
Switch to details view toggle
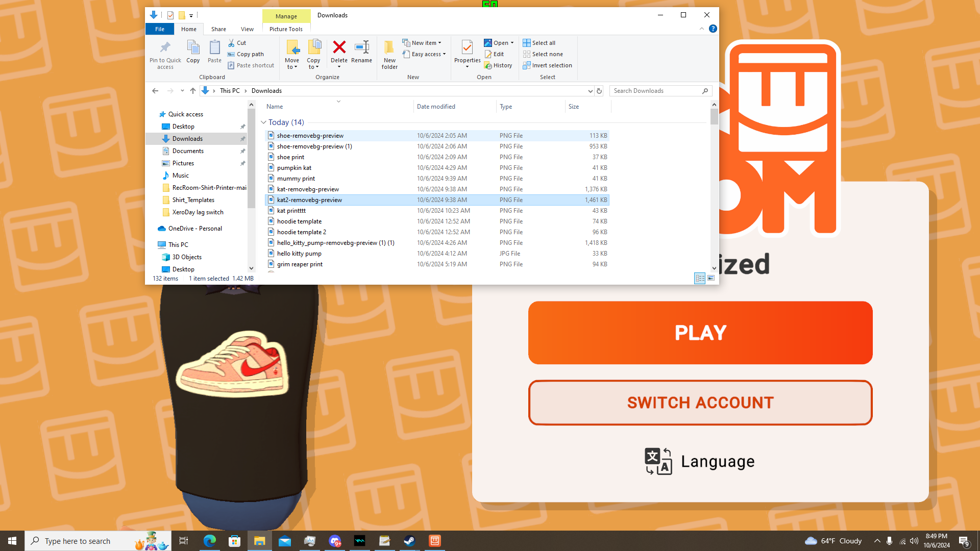700,279
